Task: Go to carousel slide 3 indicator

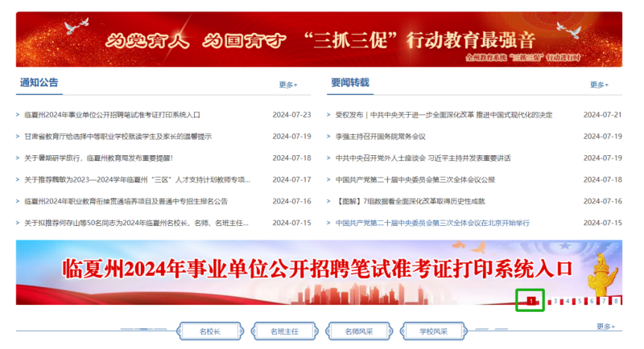Action: [x=555, y=302]
